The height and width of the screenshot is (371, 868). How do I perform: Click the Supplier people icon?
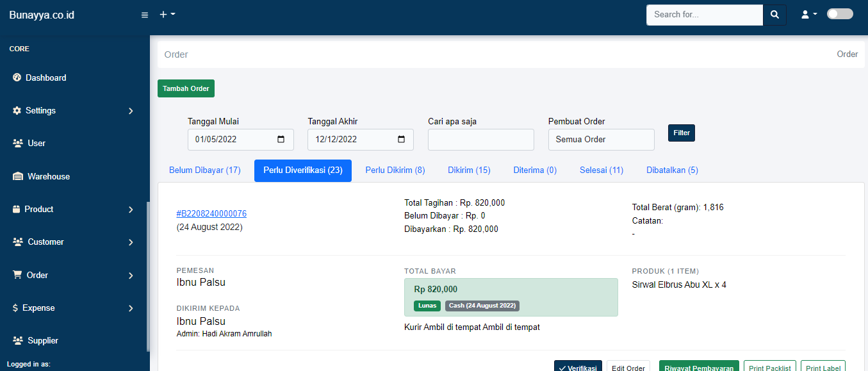(x=18, y=341)
